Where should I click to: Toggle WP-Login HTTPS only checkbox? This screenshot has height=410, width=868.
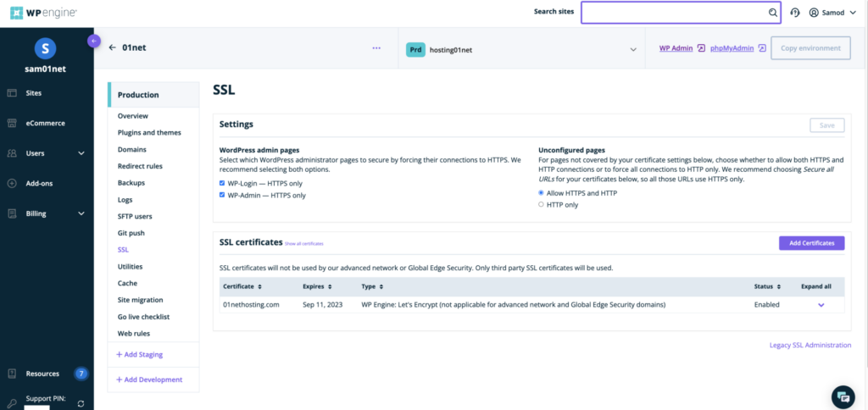pyautogui.click(x=222, y=183)
